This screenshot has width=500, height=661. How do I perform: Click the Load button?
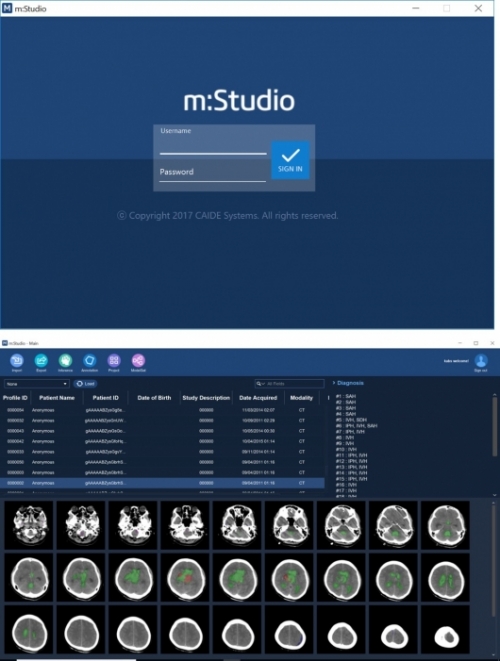click(86, 384)
